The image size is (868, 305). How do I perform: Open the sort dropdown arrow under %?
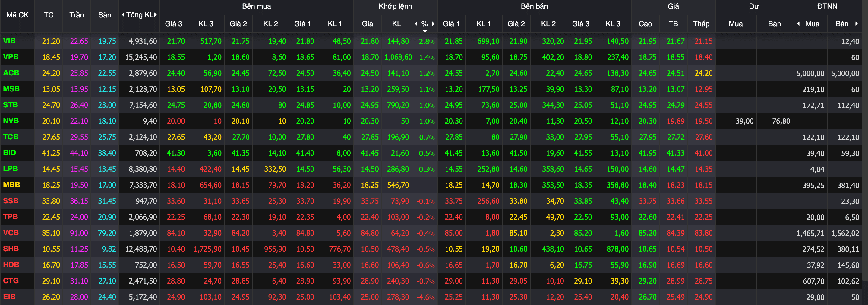425,31
